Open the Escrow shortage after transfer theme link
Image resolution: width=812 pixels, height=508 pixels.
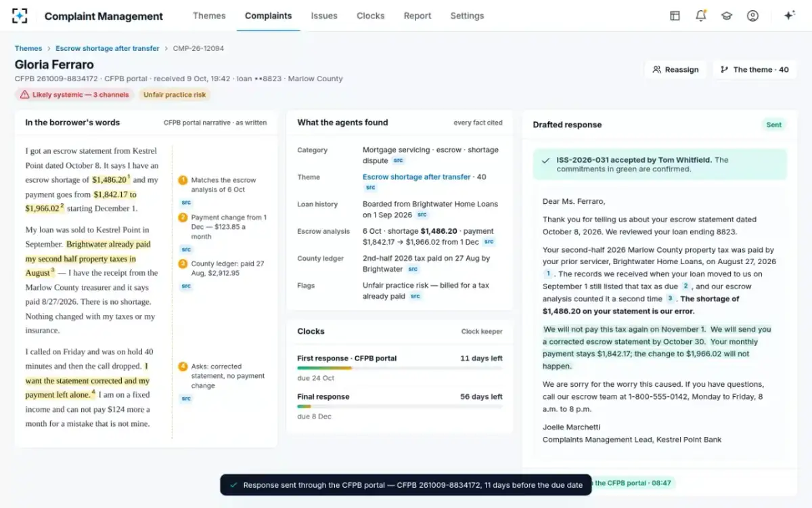(x=416, y=177)
